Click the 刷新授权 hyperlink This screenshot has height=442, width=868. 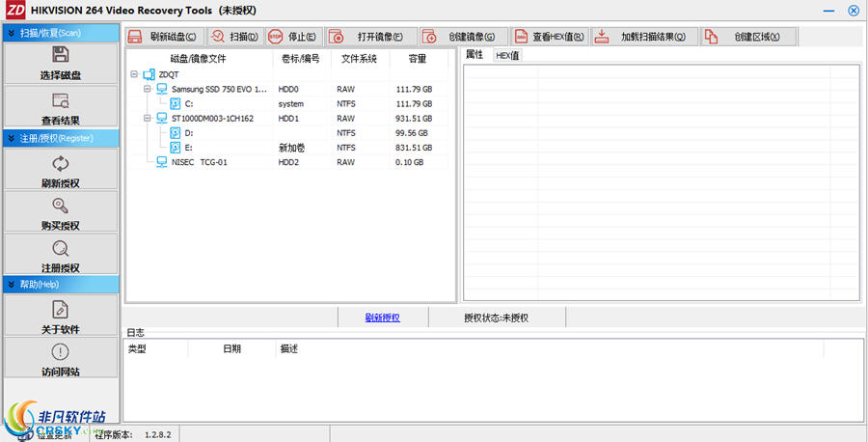tap(383, 318)
